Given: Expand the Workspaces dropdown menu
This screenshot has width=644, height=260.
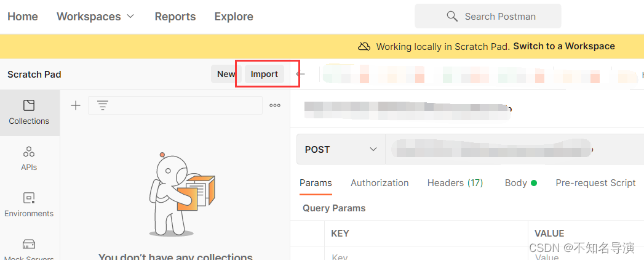Looking at the screenshot, I should pos(95,17).
